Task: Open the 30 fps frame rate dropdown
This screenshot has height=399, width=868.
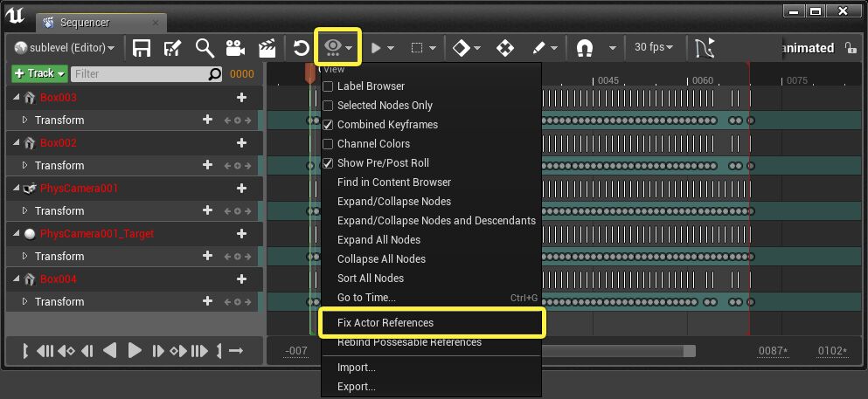Action: (654, 47)
